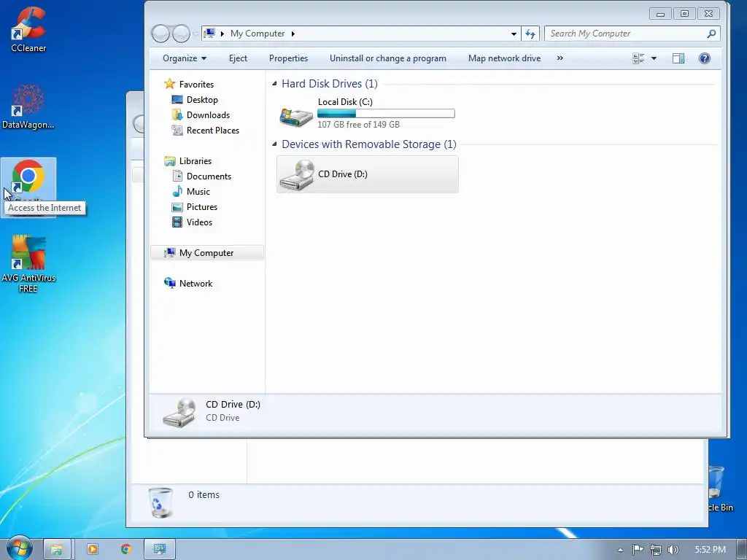Open AVG AntiVirus FREE desktop icon
The height and width of the screenshot is (560, 747).
(x=28, y=264)
